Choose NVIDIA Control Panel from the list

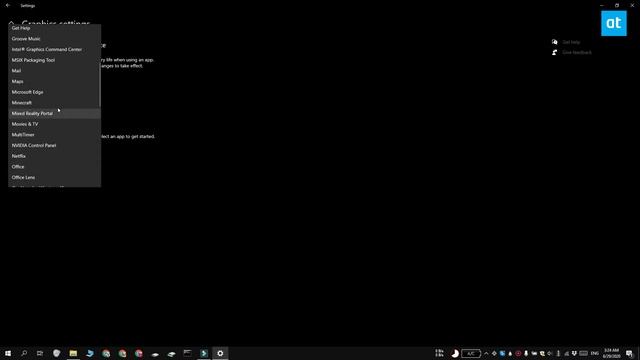(54, 145)
